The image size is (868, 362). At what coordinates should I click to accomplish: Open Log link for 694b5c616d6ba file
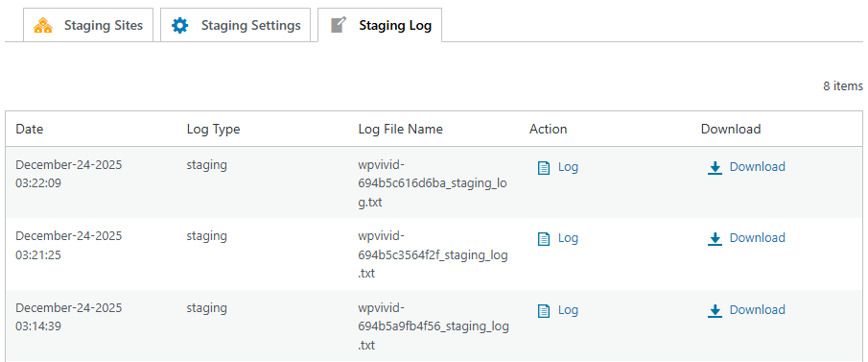[x=568, y=167]
